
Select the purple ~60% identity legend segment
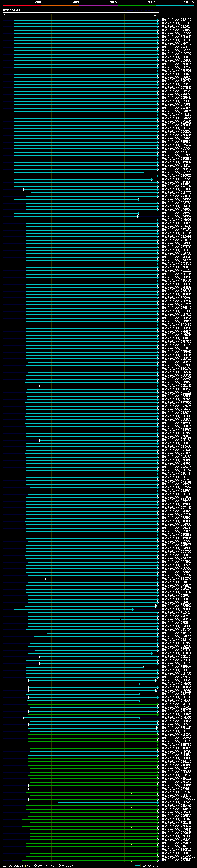(98, 6)
